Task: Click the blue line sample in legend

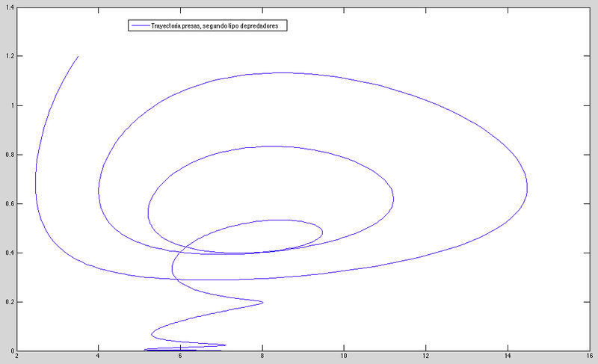Action: click(x=140, y=25)
